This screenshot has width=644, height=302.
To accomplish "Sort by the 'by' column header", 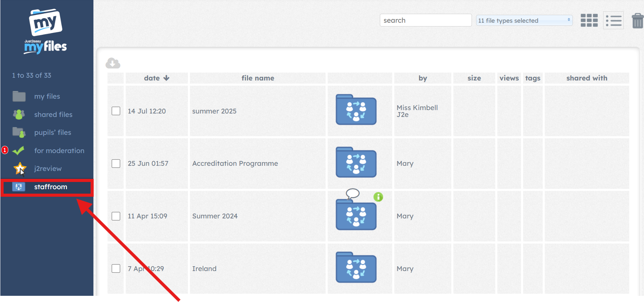I will pos(422,78).
